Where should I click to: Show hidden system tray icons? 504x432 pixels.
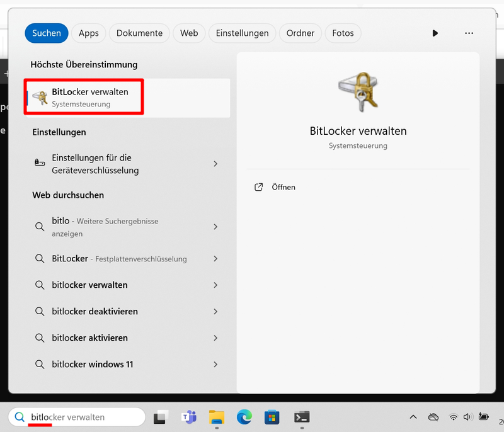[413, 417]
